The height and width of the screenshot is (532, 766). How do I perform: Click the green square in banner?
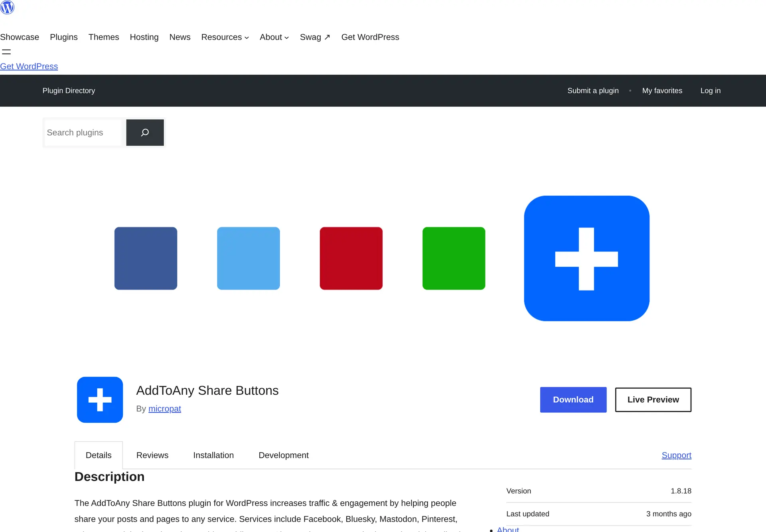click(x=454, y=258)
